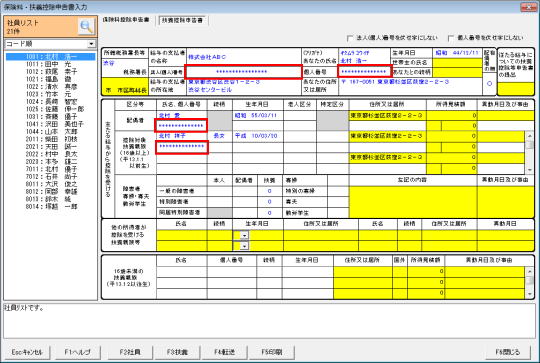The height and width of the screenshot is (363, 540).
Task: Click the F5 印刷 button
Action: coord(272,352)
